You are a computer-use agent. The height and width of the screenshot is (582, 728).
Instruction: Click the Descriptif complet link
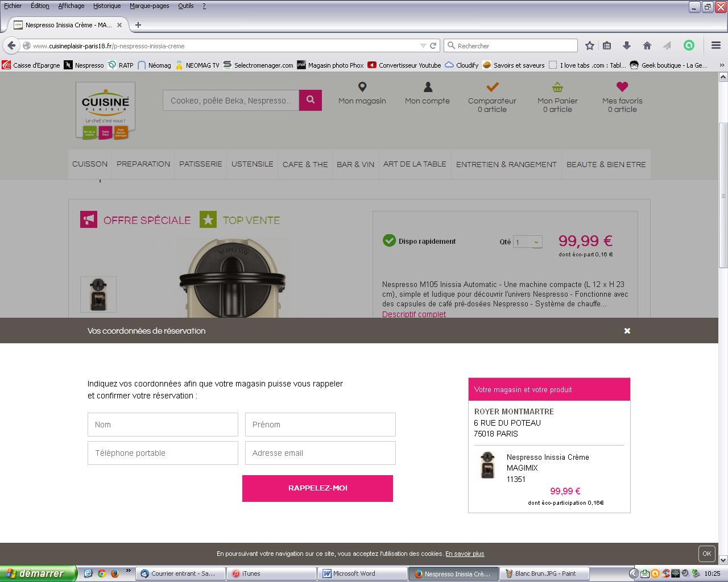tap(414, 314)
